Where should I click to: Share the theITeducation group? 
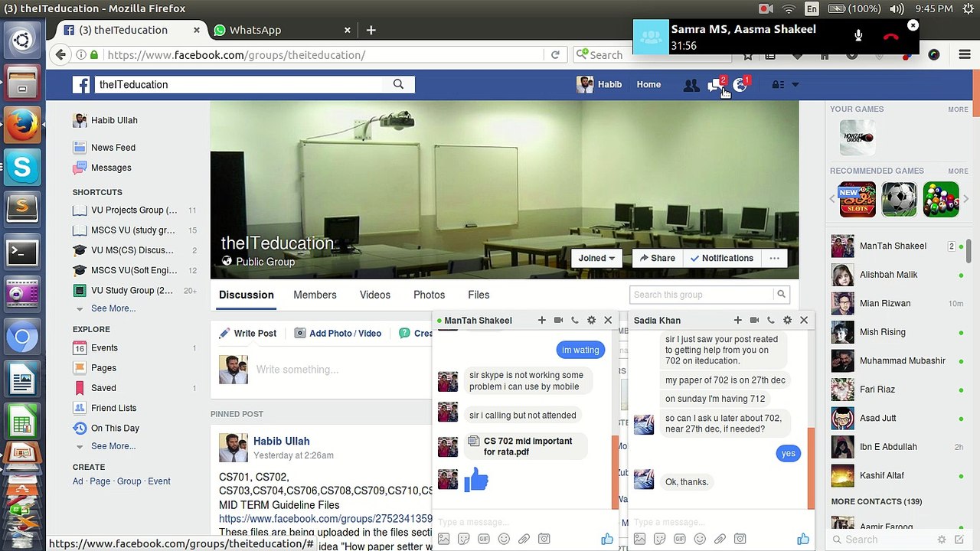657,258
